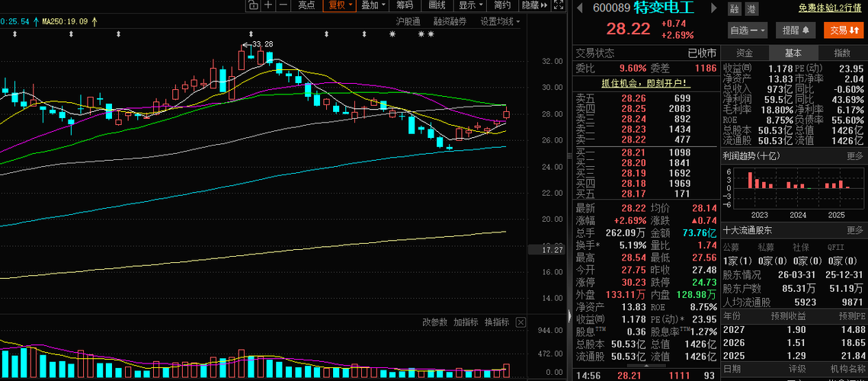The image size is (868, 381).
Task: Select QFII shareholder category
Action: coord(837,247)
